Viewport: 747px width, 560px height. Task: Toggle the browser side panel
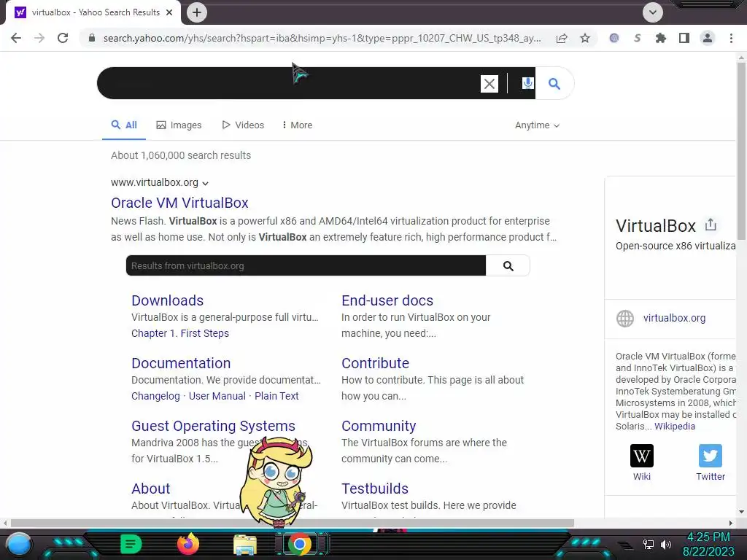[x=684, y=38]
